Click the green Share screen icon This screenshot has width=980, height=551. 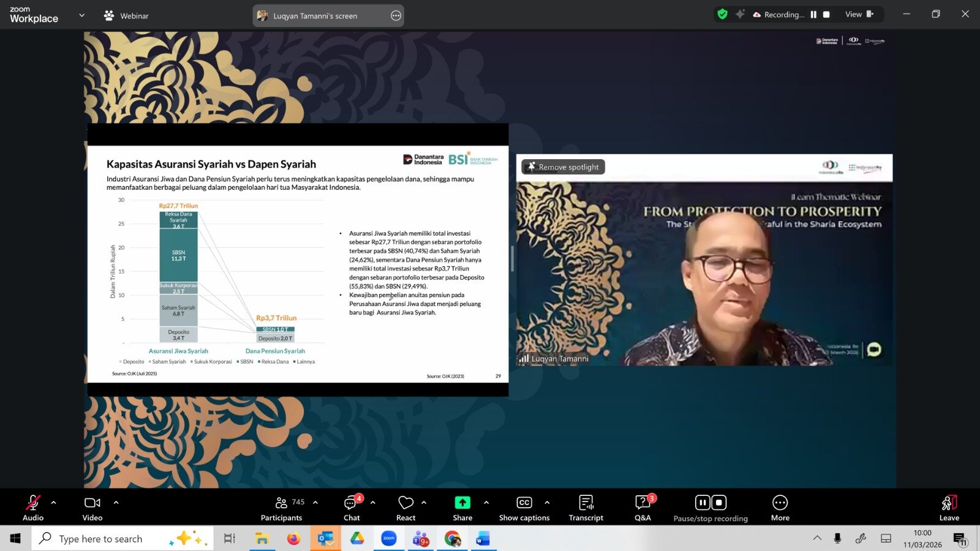pyautogui.click(x=462, y=503)
